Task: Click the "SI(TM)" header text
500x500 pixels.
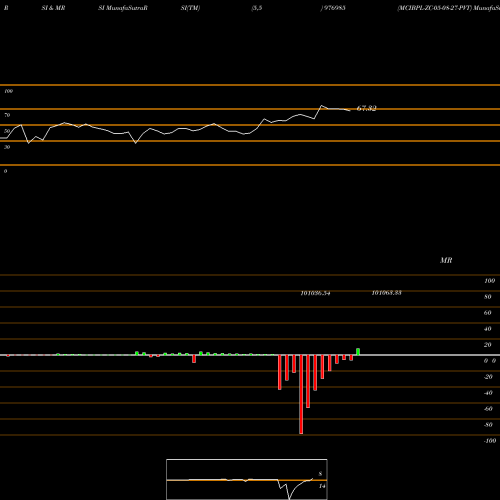Action: [x=190, y=8]
